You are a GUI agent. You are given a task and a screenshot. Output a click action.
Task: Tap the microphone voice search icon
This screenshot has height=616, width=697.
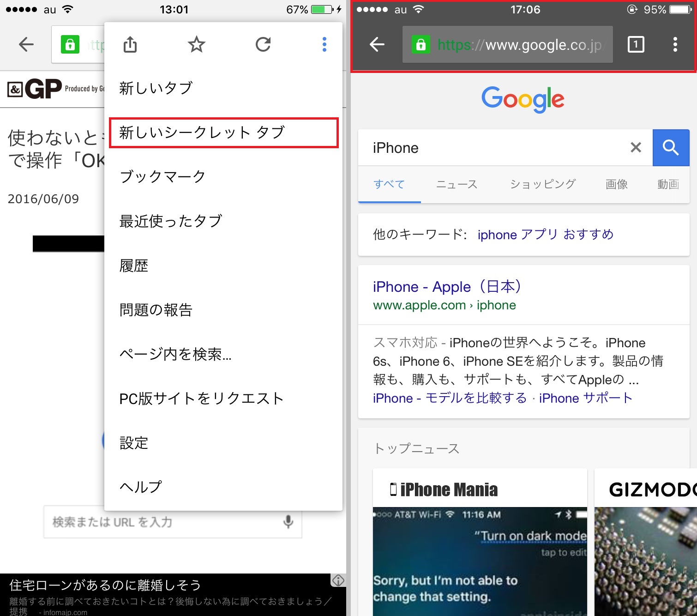point(288,522)
